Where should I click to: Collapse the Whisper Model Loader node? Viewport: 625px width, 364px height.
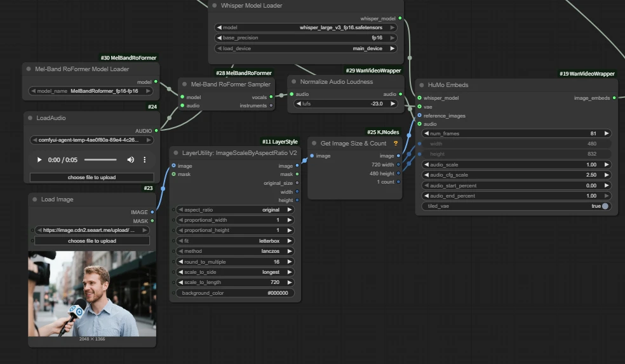pos(215,6)
